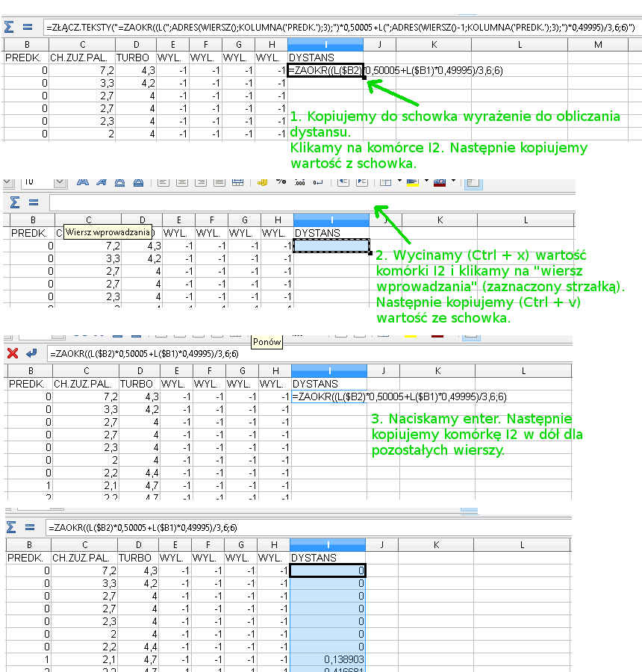
Task: Toggle Bold in the second screenshot's toolbar
Action: point(82,182)
